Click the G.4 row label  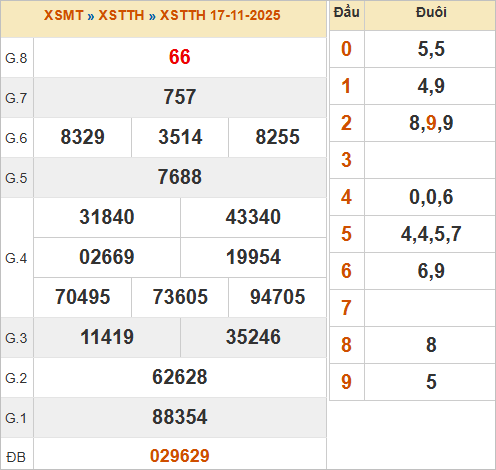coord(16,258)
